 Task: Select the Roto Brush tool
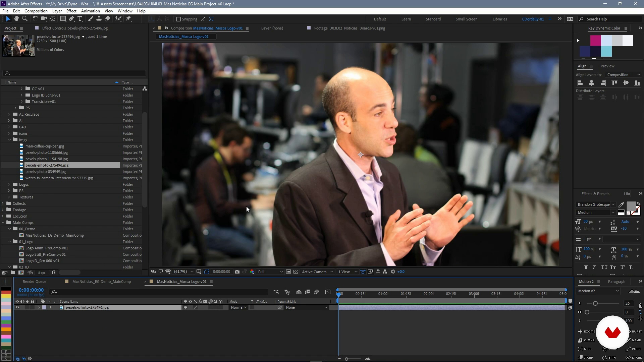[x=118, y=19]
